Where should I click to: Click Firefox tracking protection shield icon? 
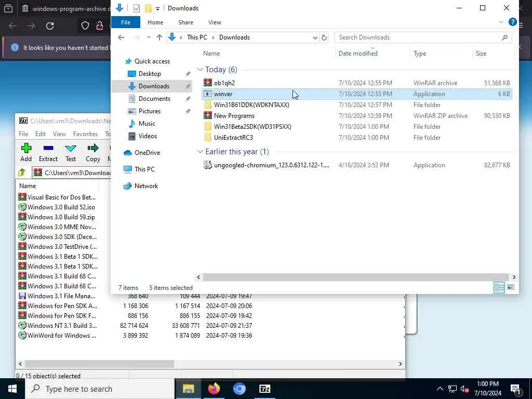click(85, 26)
